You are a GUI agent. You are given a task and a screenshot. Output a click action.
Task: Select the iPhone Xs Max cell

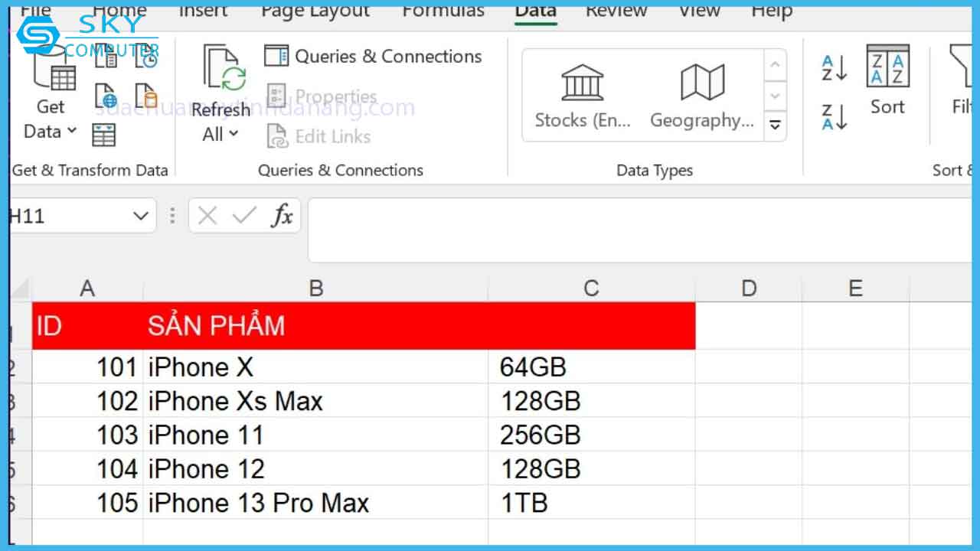[315, 401]
